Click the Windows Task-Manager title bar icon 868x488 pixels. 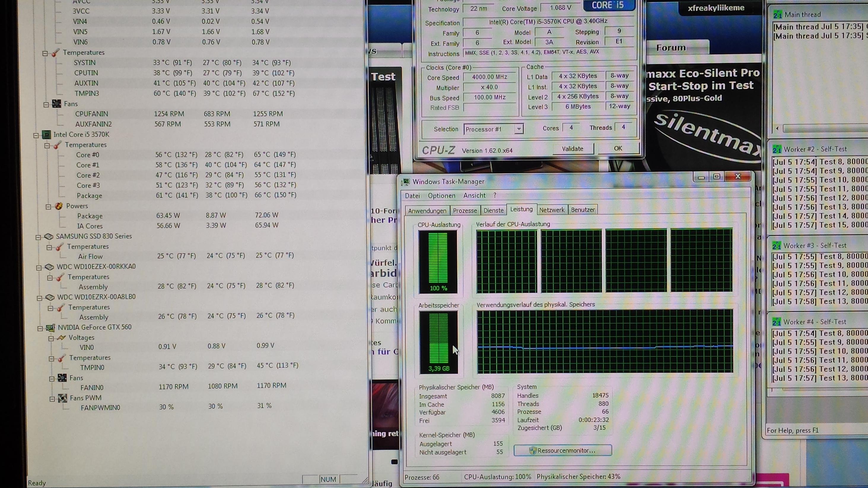pos(406,182)
